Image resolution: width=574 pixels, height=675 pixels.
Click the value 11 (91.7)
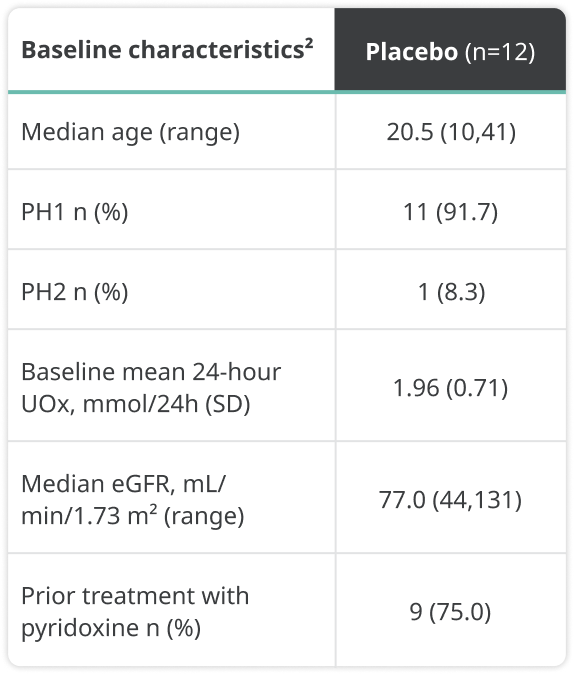[x=450, y=212]
